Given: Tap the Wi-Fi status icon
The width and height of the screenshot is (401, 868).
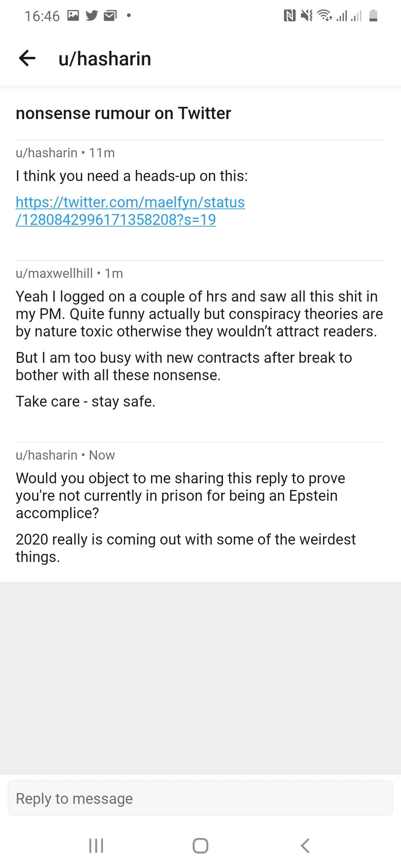Looking at the screenshot, I should click(325, 16).
